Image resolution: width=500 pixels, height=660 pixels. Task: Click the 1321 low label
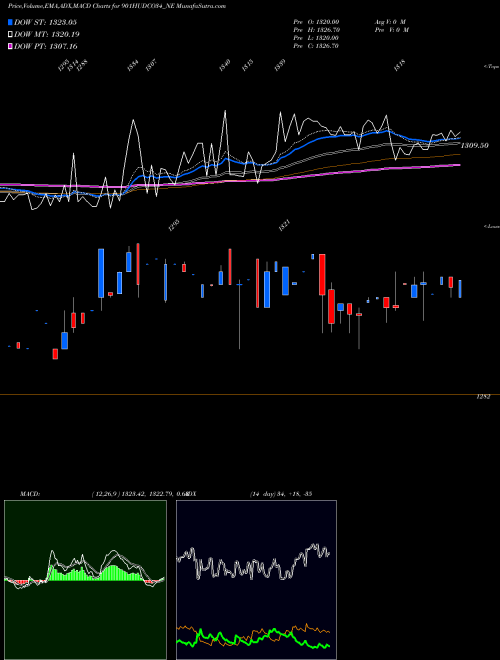[x=284, y=225]
